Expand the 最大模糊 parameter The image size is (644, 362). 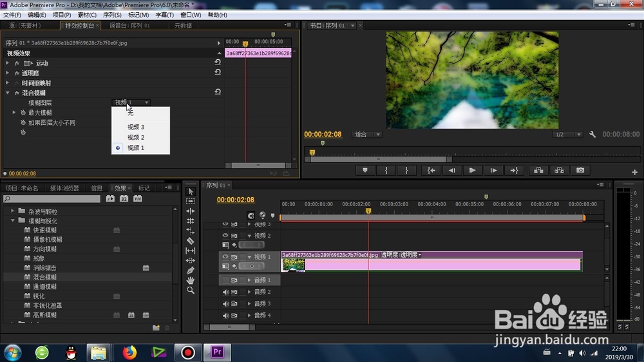point(14,112)
